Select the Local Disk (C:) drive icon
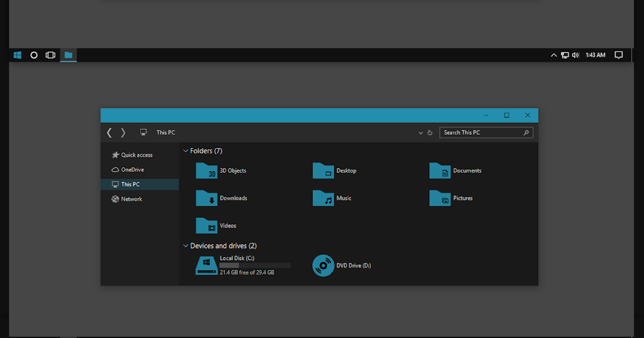 (x=207, y=266)
